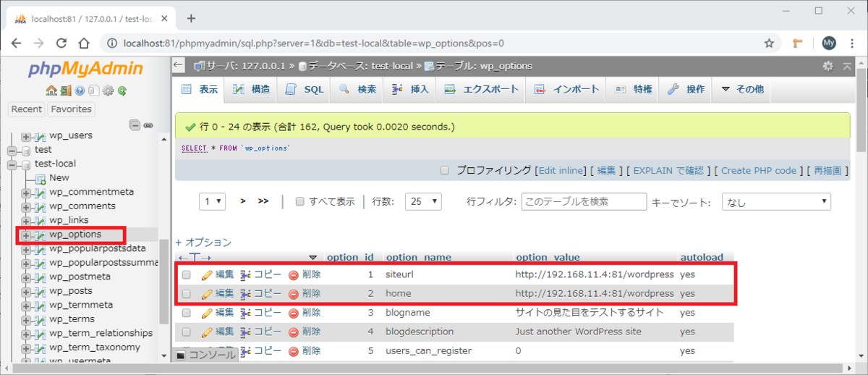This screenshot has height=375, width=868.
Task: Click the link with main panel icon
Action: [x=148, y=125]
